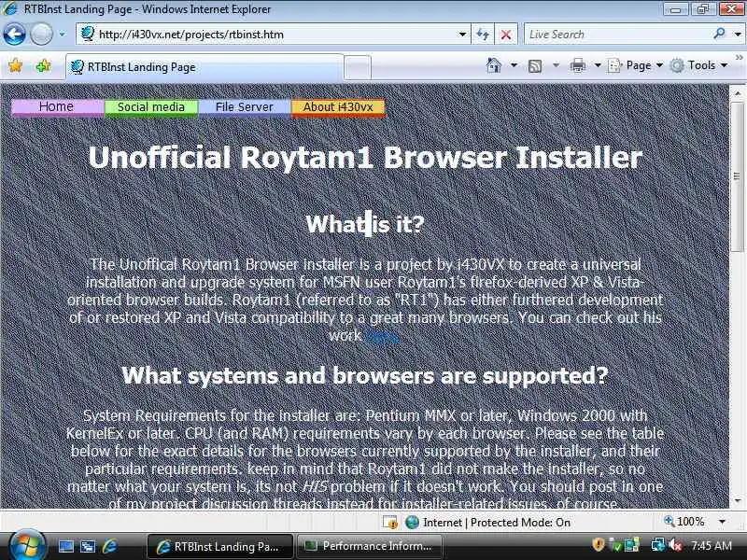747x560 pixels.
Task: Expand the Home button dropdown arrow
Action: coord(514,65)
